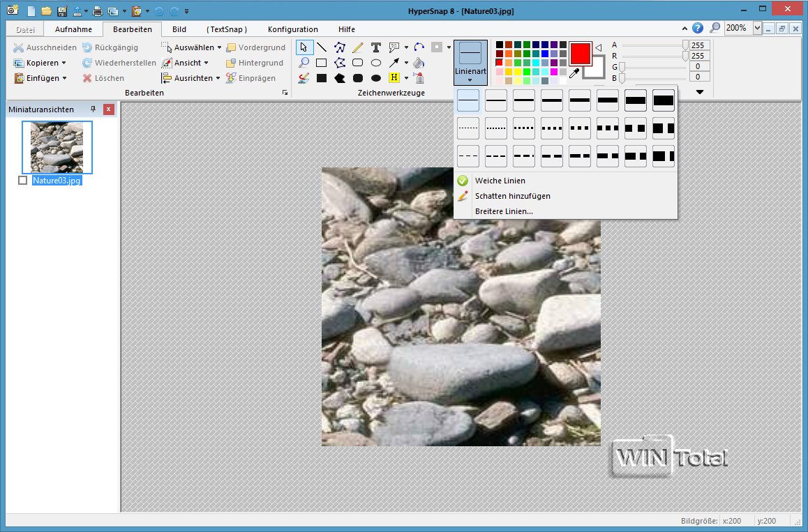The image size is (808, 532).
Task: Open the Auswählen dropdown menu
Action: point(219,47)
